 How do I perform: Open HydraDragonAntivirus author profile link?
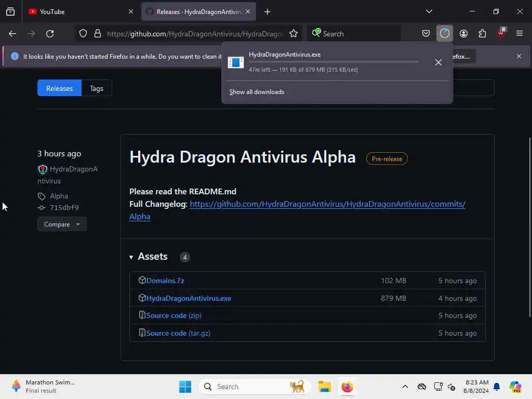click(68, 175)
